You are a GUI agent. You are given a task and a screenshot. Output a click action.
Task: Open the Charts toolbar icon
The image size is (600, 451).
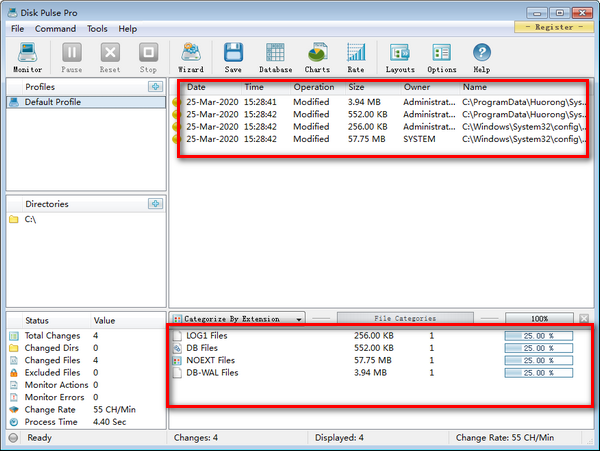click(x=317, y=58)
